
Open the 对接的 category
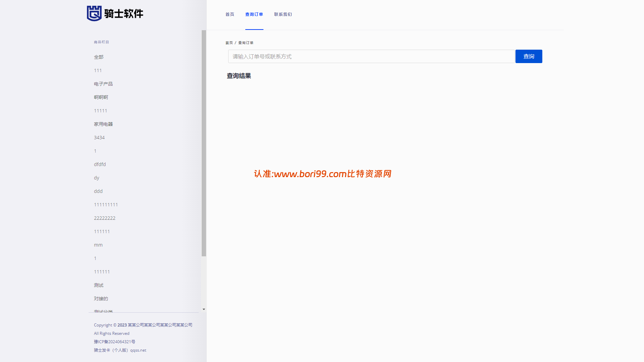[101, 299]
